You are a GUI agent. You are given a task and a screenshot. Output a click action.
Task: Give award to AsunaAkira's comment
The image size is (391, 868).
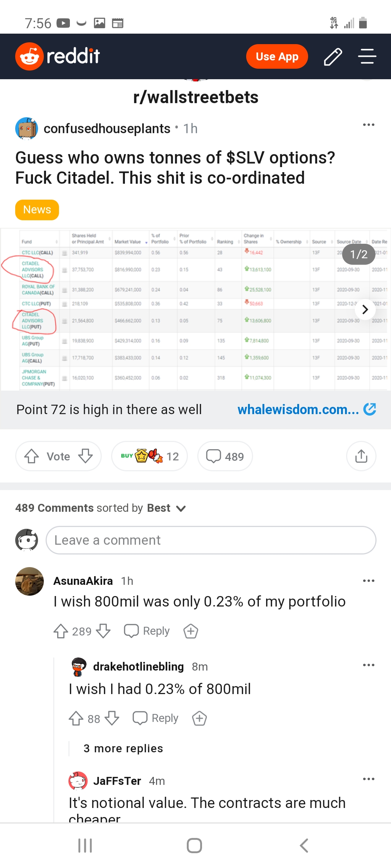190,631
